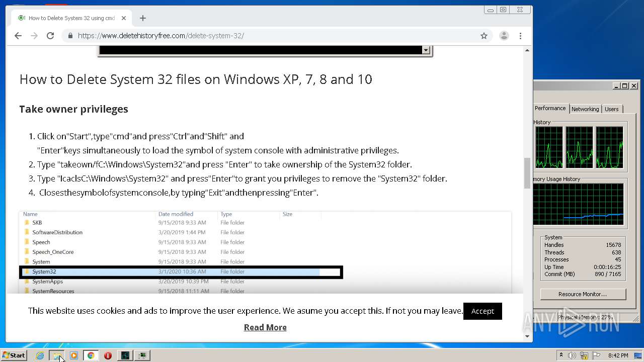644x362 pixels.
Task: Accept the cookie notice
Action: 482,311
